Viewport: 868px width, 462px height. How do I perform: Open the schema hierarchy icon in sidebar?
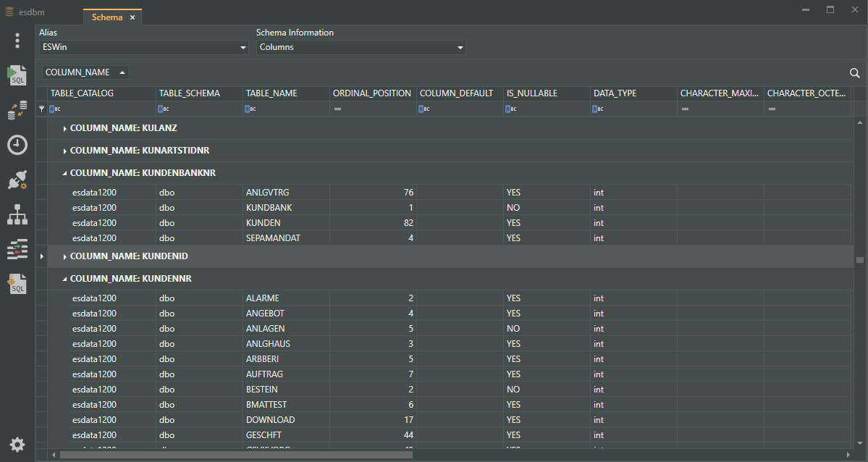[x=17, y=215]
